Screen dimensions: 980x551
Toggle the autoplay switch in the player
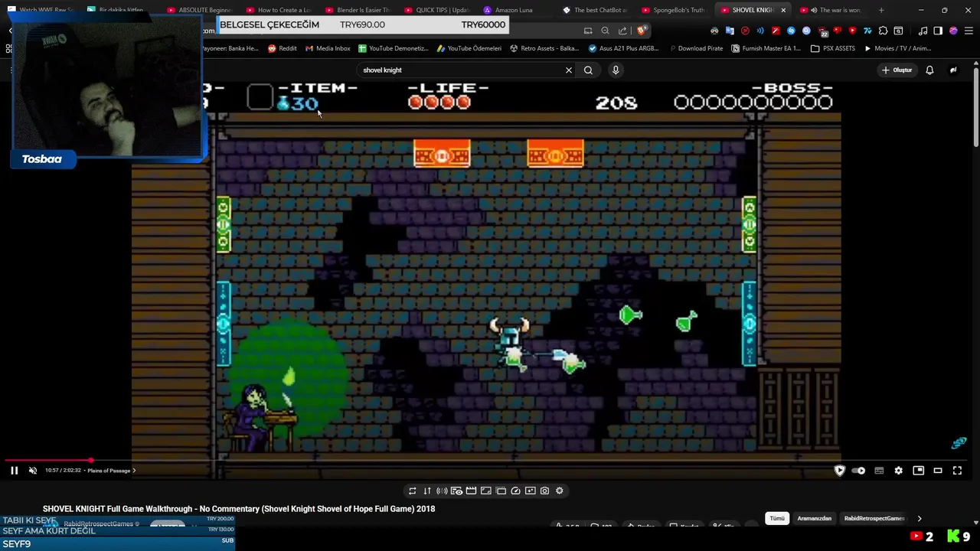(x=859, y=471)
